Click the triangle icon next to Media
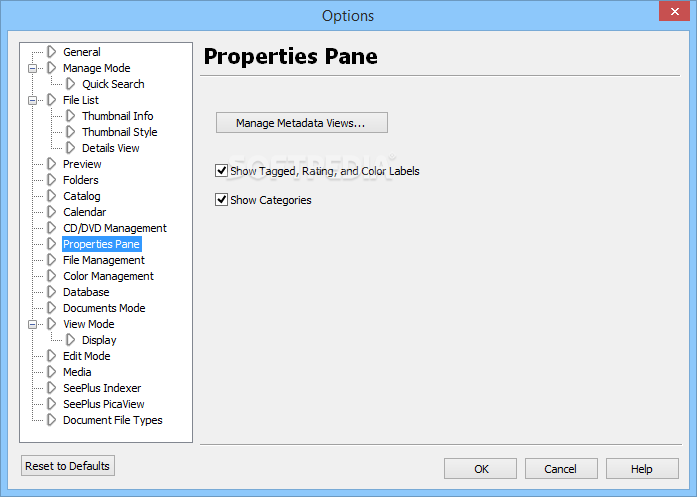Viewport: 697px width, 497px height. (x=52, y=372)
